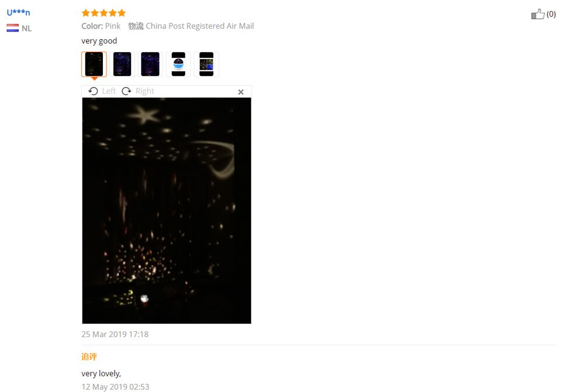Select the first dark starry thumbnail
The height and width of the screenshot is (392, 561).
click(94, 64)
